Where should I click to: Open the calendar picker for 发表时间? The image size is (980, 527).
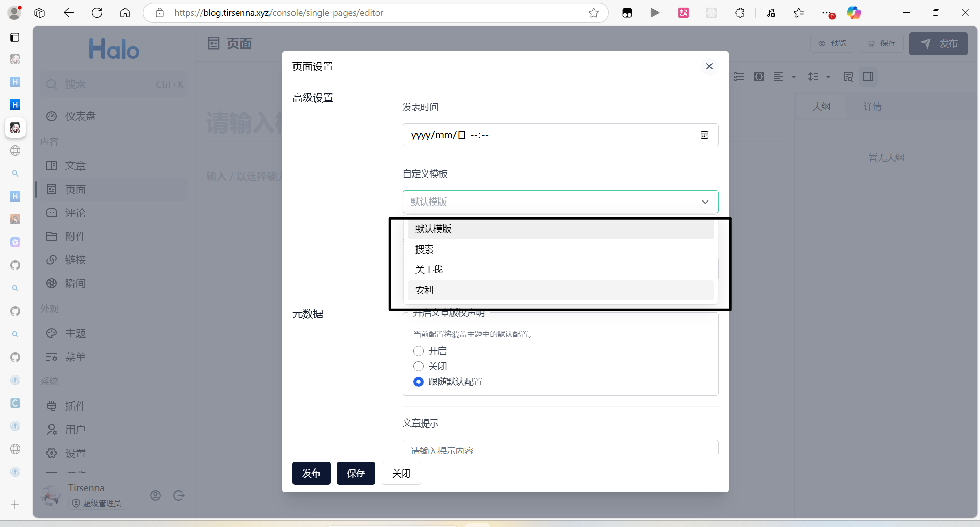coord(704,135)
